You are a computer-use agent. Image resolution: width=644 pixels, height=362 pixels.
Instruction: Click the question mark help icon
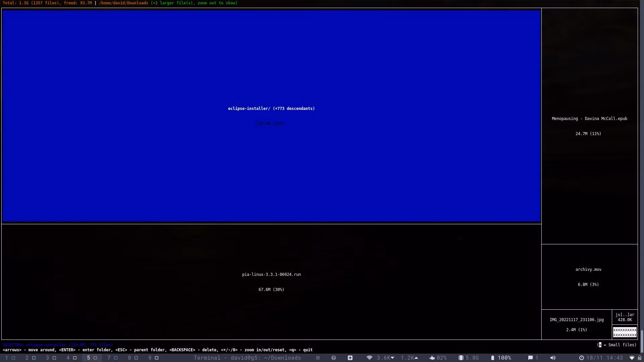(x=333, y=358)
